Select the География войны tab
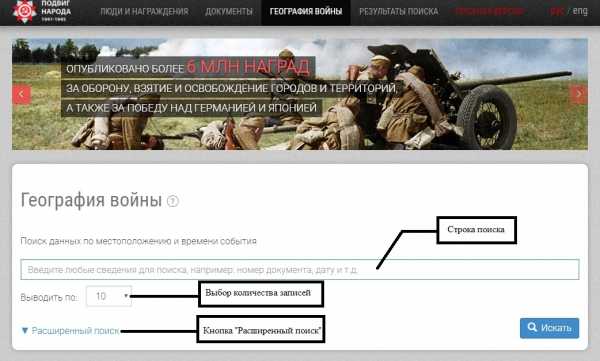This screenshot has height=361, width=600. (x=306, y=12)
